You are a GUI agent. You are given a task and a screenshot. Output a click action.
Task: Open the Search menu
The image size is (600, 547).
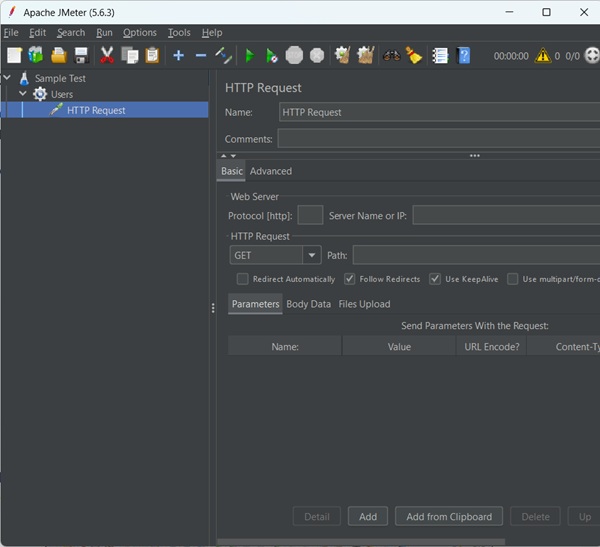click(x=71, y=33)
